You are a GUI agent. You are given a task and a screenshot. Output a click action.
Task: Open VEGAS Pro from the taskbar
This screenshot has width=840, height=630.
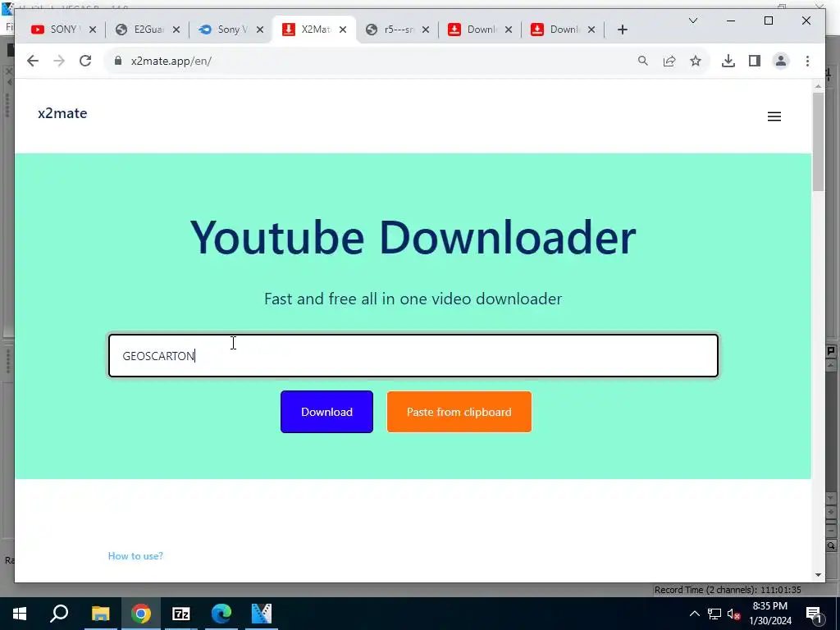(262, 614)
